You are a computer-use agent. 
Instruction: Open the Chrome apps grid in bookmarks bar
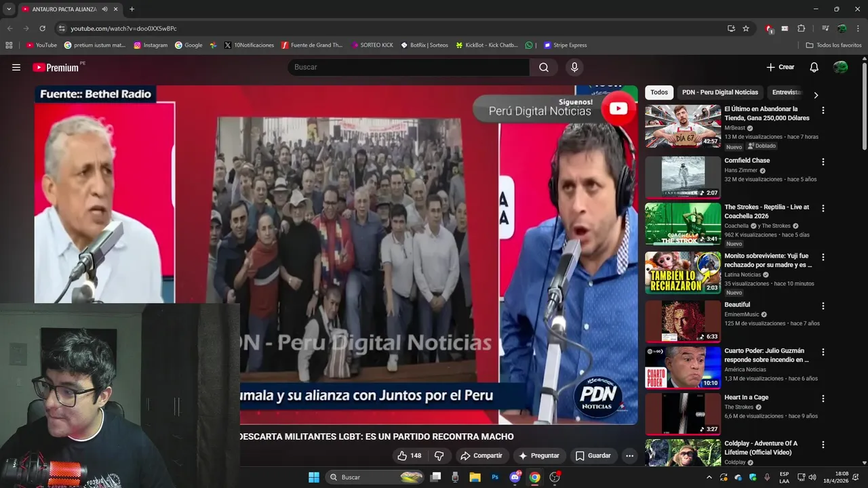pyautogui.click(x=9, y=45)
